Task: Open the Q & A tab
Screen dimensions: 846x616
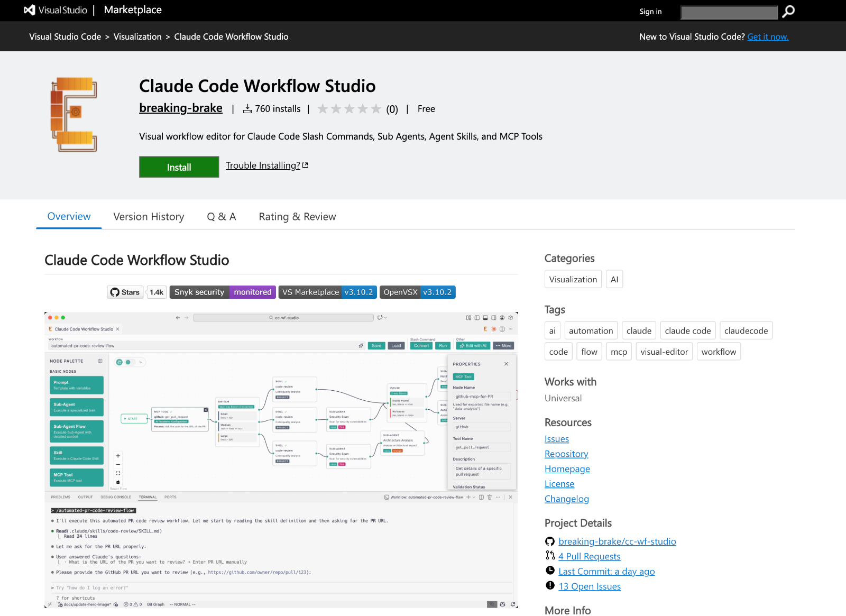Action: (222, 216)
